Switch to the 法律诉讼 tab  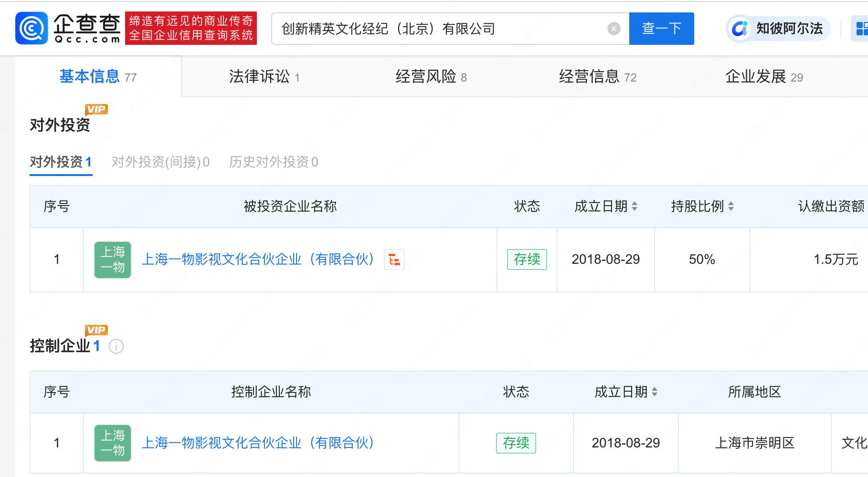tap(264, 76)
